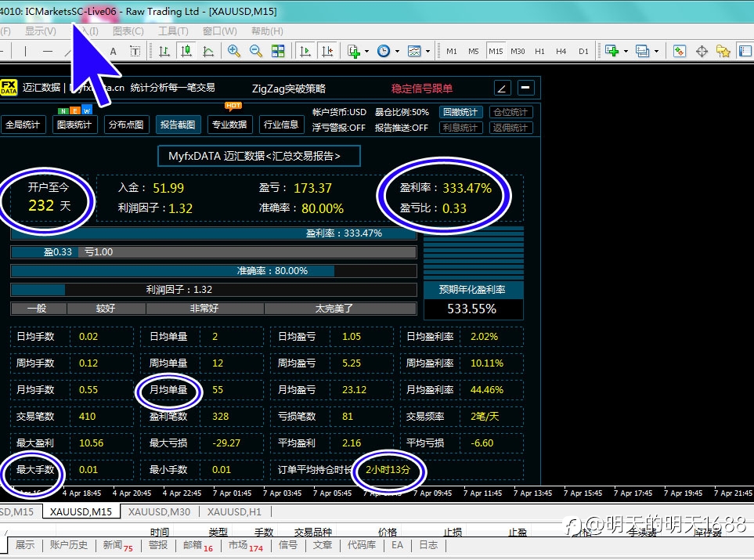Click the FX DATA logo icon

point(9,88)
